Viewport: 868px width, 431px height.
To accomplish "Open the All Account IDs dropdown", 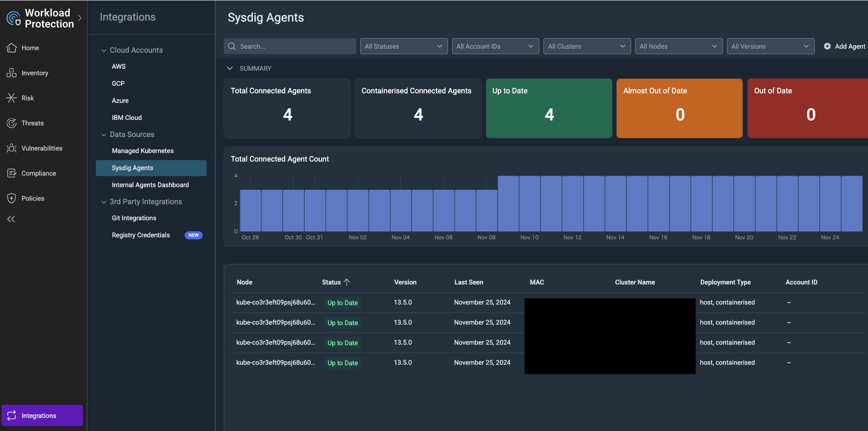I will (x=496, y=46).
